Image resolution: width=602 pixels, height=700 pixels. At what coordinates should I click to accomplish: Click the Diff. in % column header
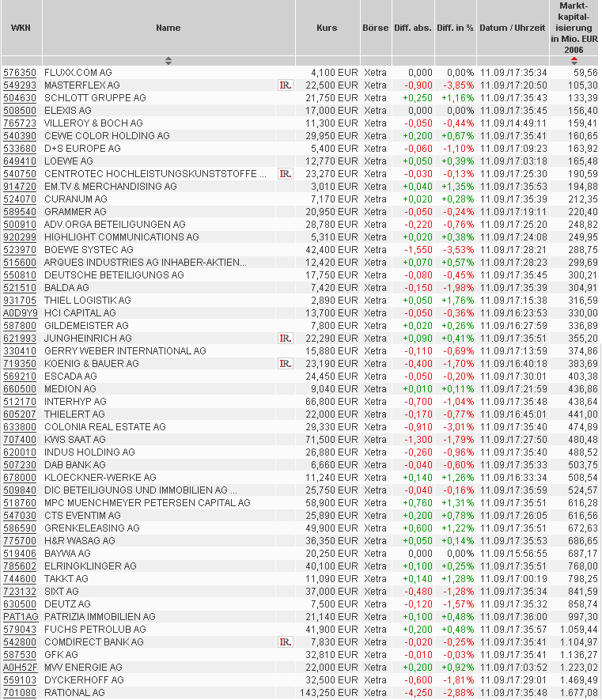pyautogui.click(x=455, y=28)
